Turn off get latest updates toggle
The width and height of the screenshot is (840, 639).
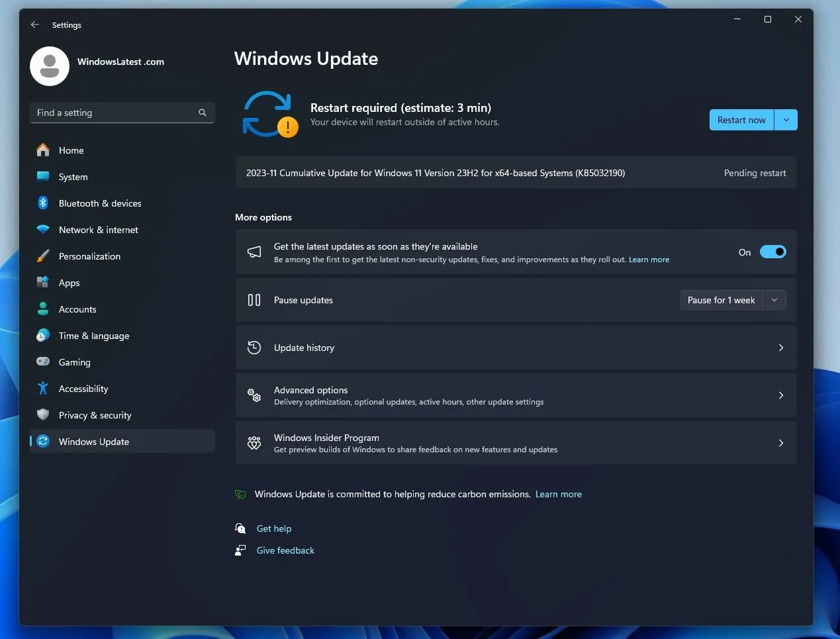(x=772, y=252)
